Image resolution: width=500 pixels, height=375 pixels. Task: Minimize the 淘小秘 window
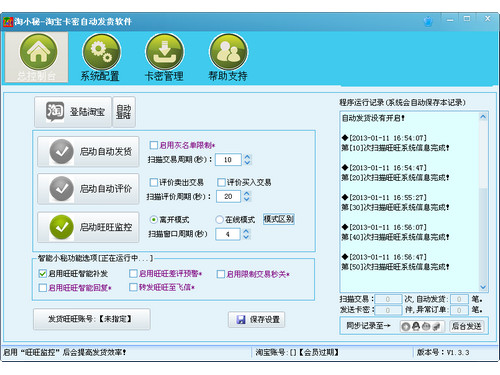(450, 19)
